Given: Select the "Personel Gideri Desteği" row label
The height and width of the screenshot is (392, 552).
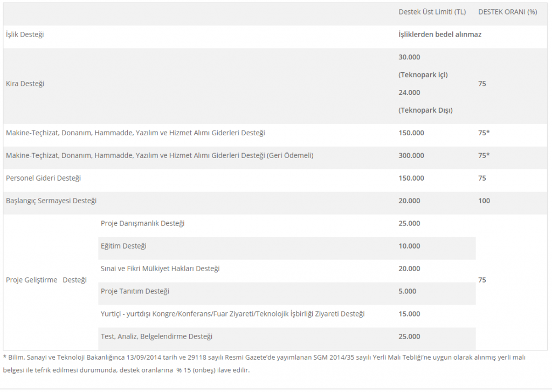Looking at the screenshot, I should [x=43, y=178].
